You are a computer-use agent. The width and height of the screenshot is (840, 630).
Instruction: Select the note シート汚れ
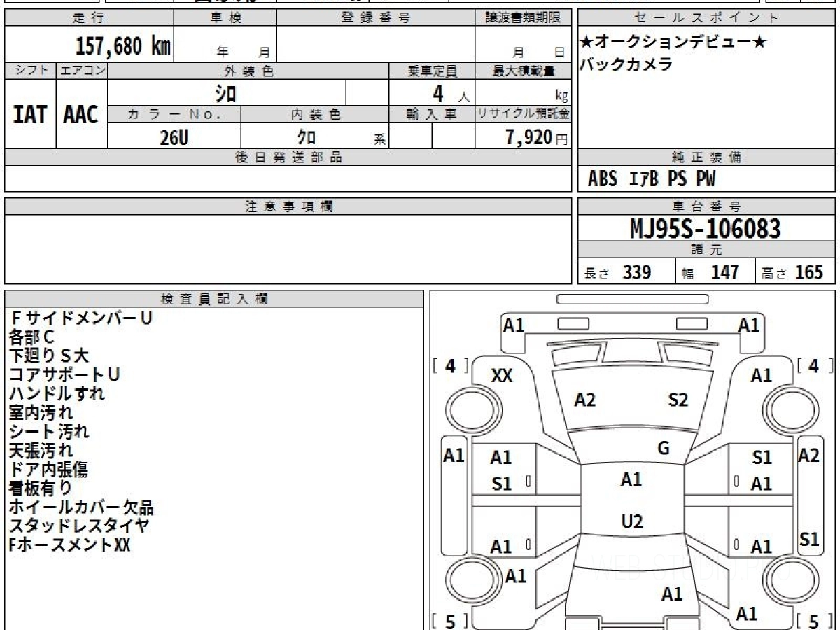(x=49, y=432)
